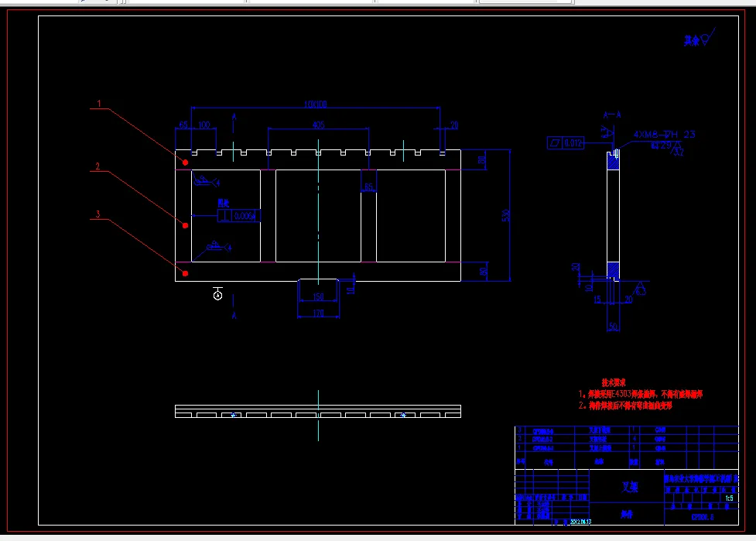Click the 4XM8-7H 23 thread callout

pyautogui.click(x=664, y=135)
